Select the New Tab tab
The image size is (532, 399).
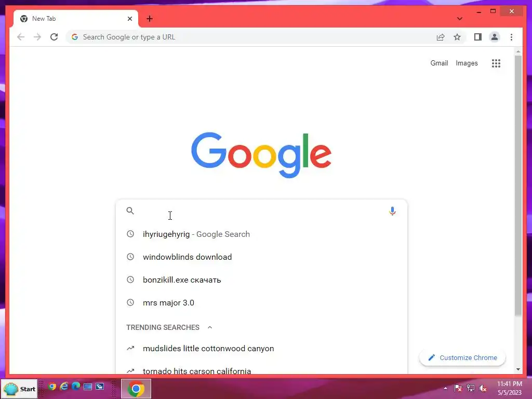76,19
